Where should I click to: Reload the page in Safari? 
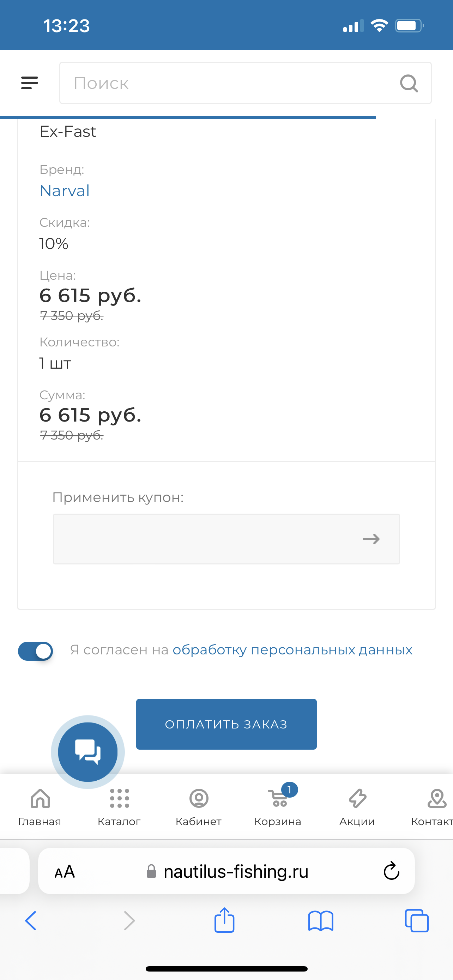[391, 871]
